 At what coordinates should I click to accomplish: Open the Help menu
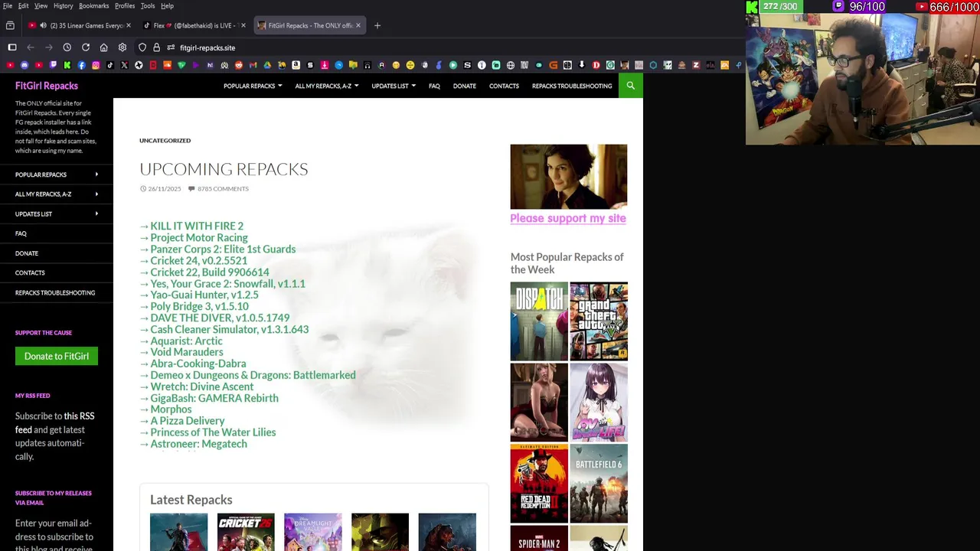(167, 5)
